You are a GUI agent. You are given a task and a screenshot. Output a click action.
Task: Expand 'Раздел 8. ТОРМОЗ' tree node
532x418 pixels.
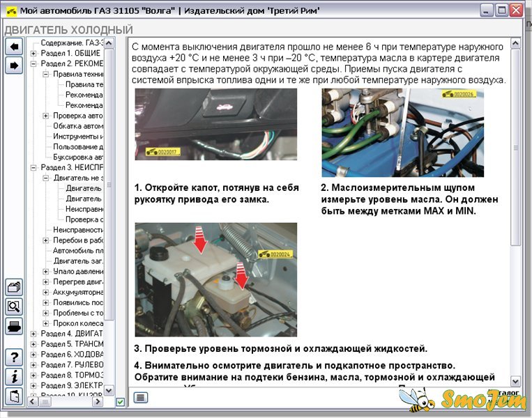pos(33,376)
